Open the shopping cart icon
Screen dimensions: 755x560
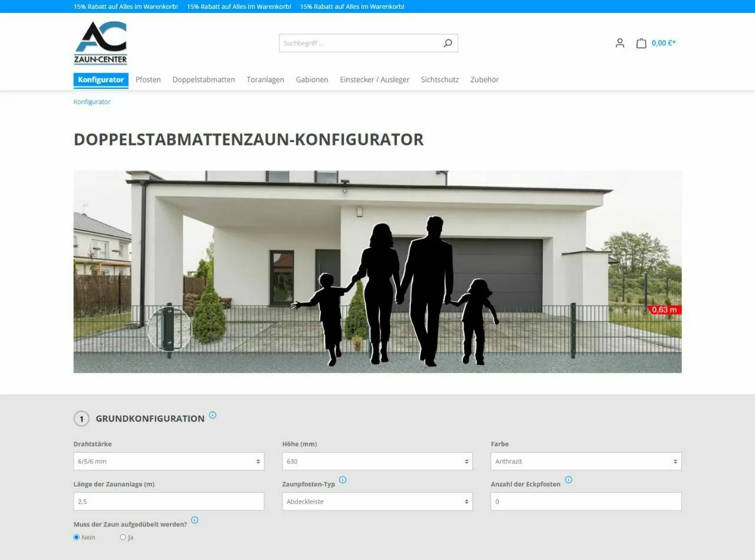pyautogui.click(x=642, y=42)
